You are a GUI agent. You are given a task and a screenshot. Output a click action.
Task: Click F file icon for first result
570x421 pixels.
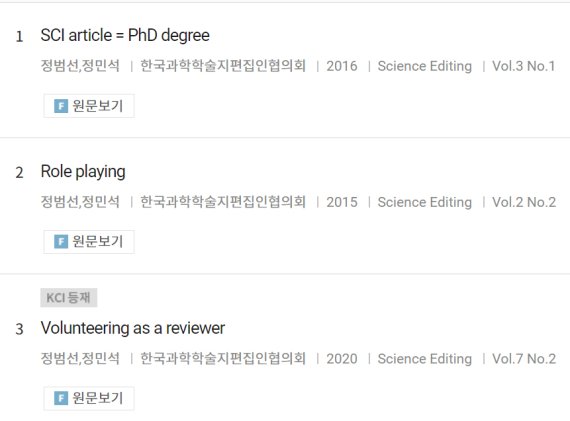61,106
